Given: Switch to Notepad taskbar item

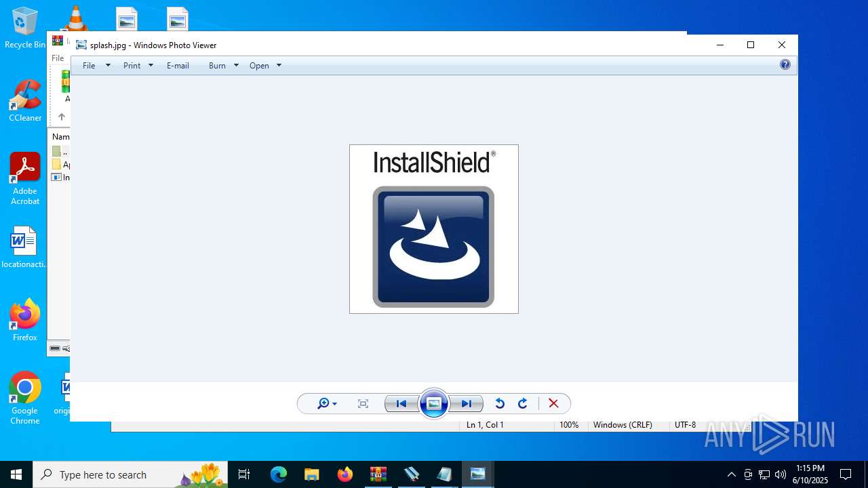Looking at the screenshot, I should tap(444, 474).
